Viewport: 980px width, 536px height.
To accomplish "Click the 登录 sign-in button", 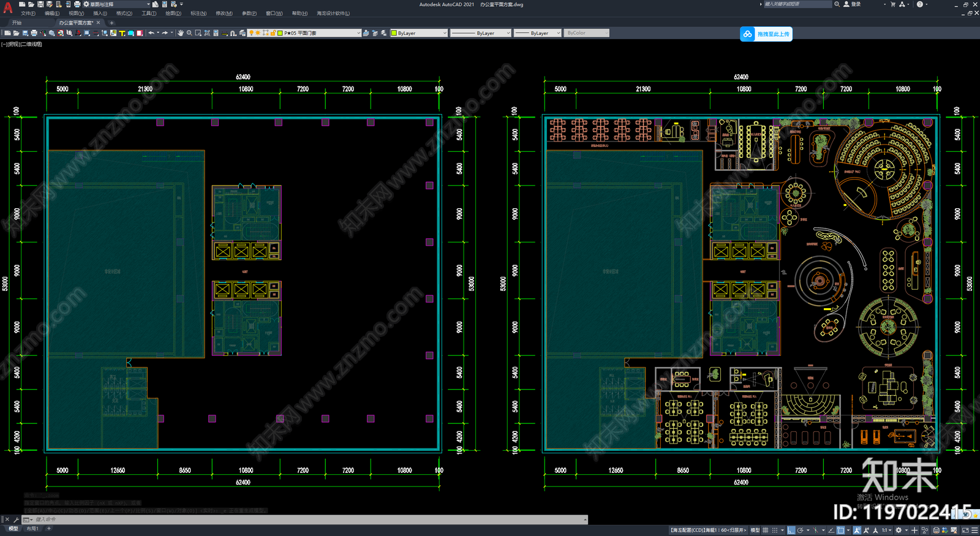I will (852, 4).
